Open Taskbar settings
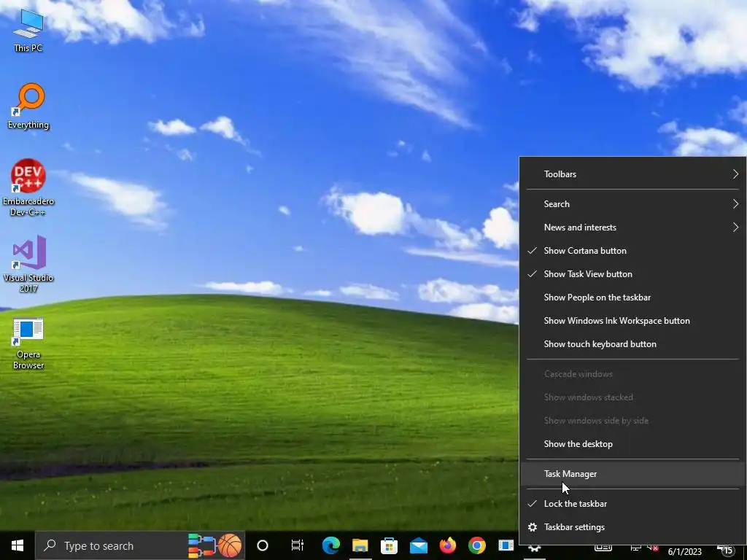 coord(632,527)
